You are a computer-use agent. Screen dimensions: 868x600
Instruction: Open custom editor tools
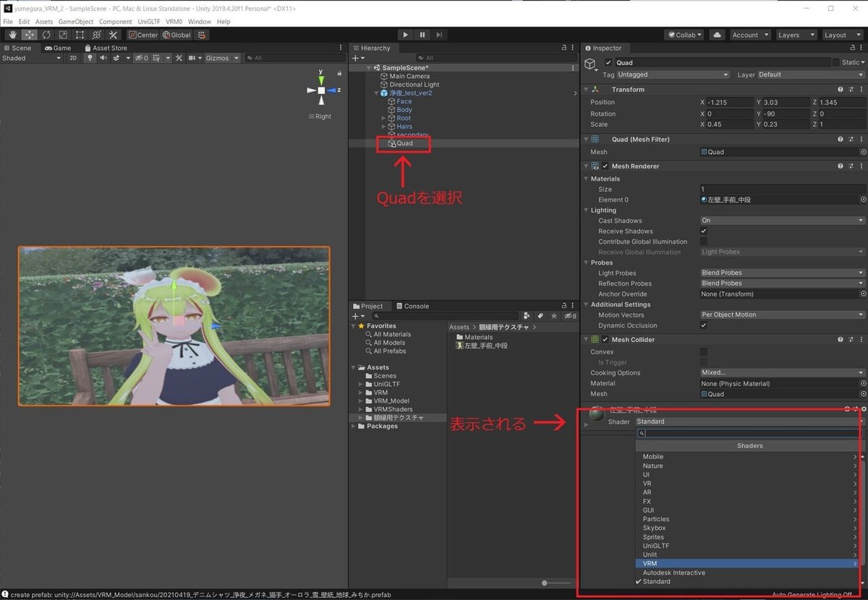(113, 35)
